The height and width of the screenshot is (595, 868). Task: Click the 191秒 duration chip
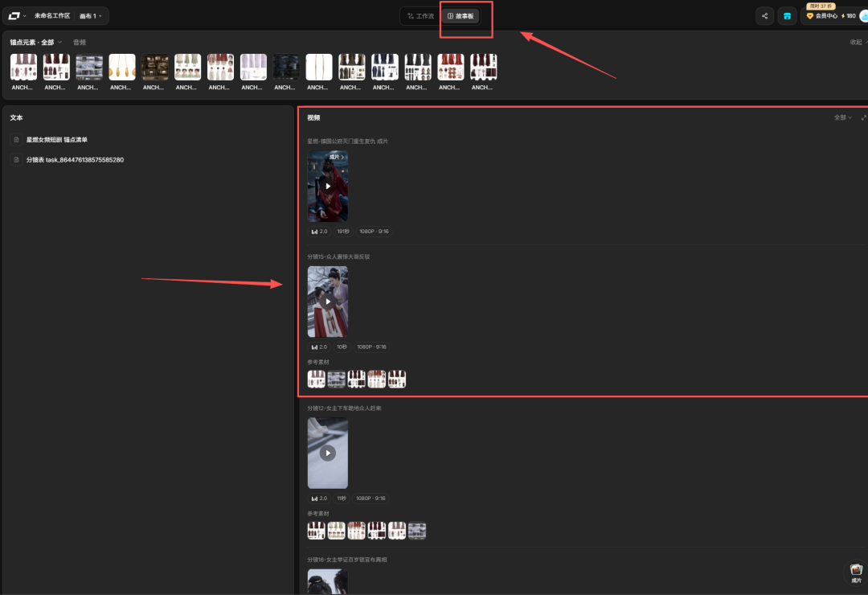(343, 232)
